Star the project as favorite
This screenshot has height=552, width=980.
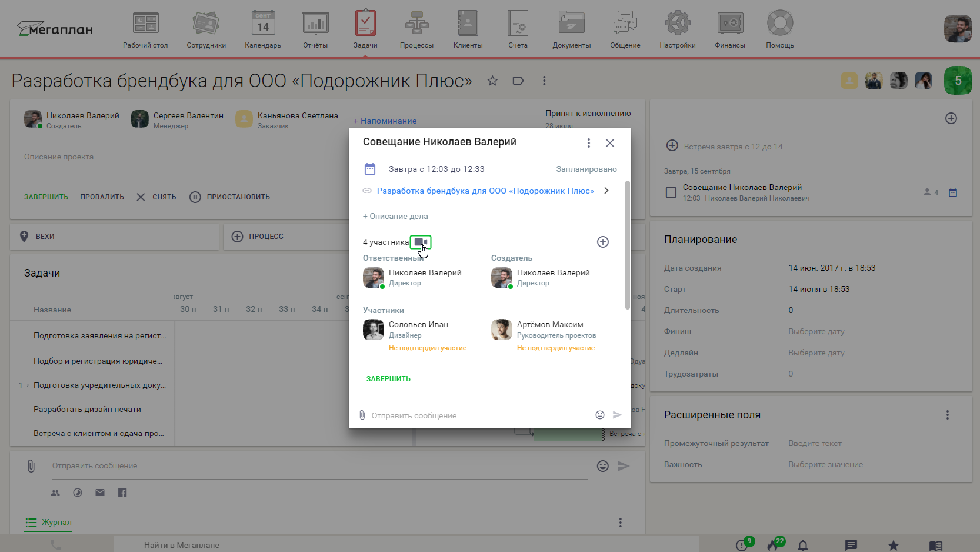point(492,81)
